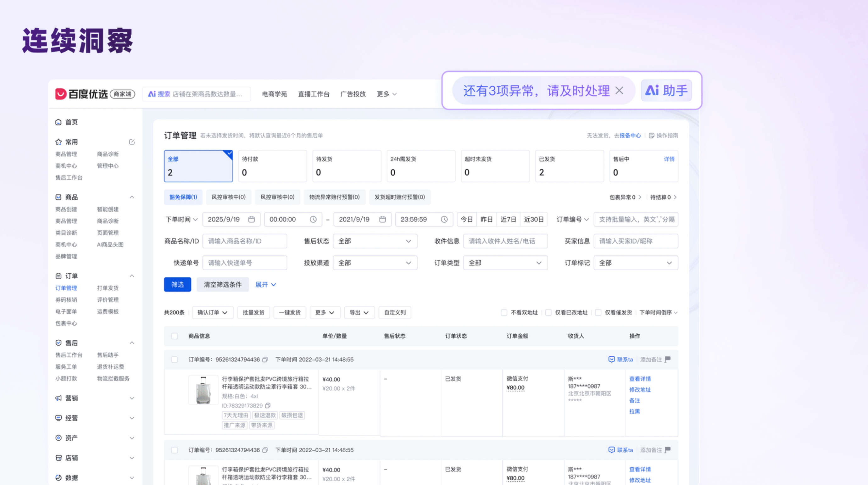868x485 pixels.
Task: Copy first order number with copy icon
Action: pos(265,360)
